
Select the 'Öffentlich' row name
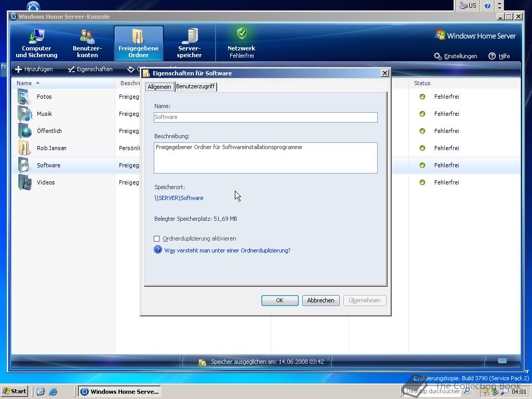click(49, 131)
